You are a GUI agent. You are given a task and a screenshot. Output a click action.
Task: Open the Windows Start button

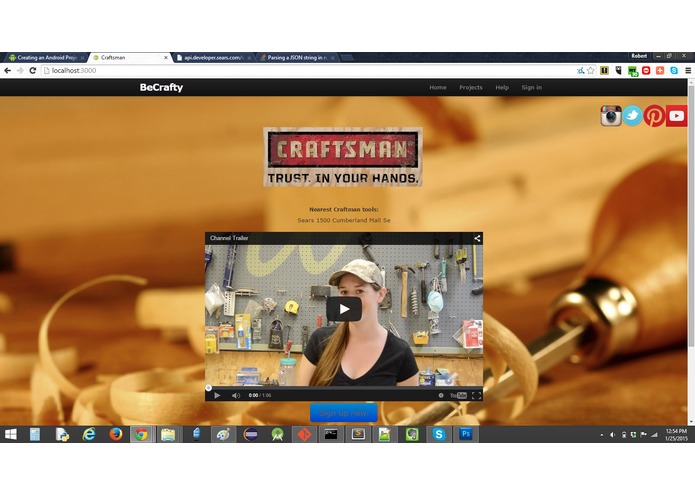[11, 434]
